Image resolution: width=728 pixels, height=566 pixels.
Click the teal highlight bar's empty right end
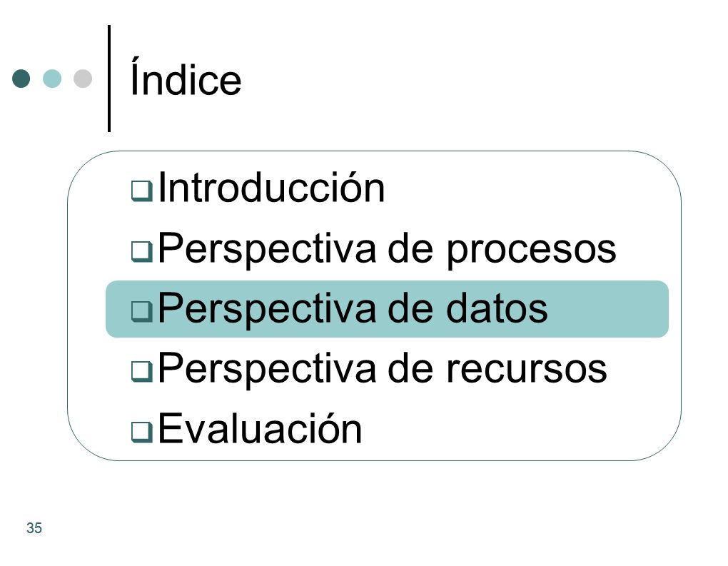coord(608,309)
